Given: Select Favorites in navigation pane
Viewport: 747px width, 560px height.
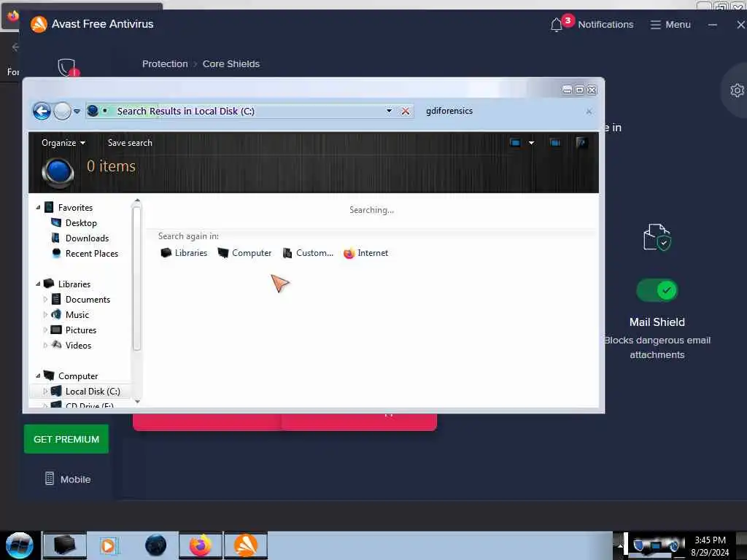Looking at the screenshot, I should pos(75,208).
